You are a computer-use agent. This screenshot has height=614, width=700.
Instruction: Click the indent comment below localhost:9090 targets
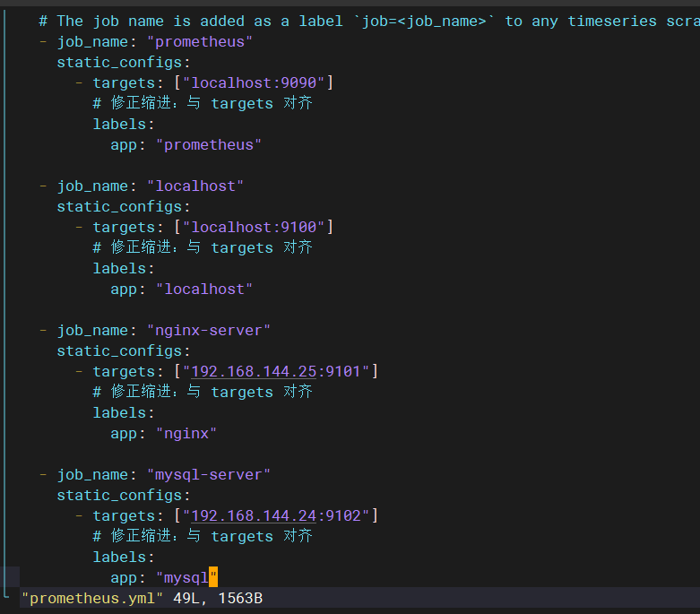click(x=203, y=104)
